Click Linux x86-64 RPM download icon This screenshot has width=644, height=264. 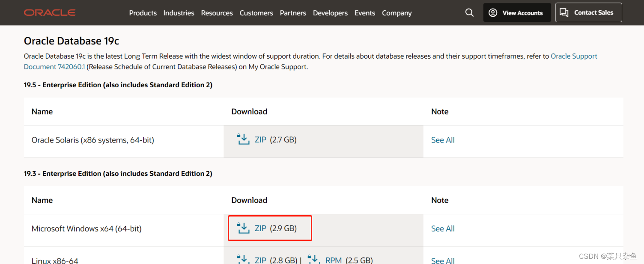pyautogui.click(x=314, y=259)
